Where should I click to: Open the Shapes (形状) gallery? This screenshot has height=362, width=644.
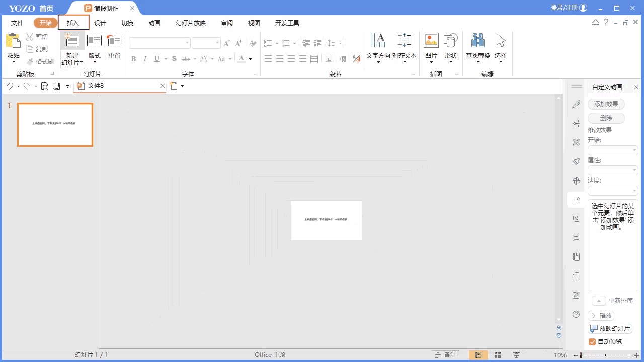click(x=450, y=42)
